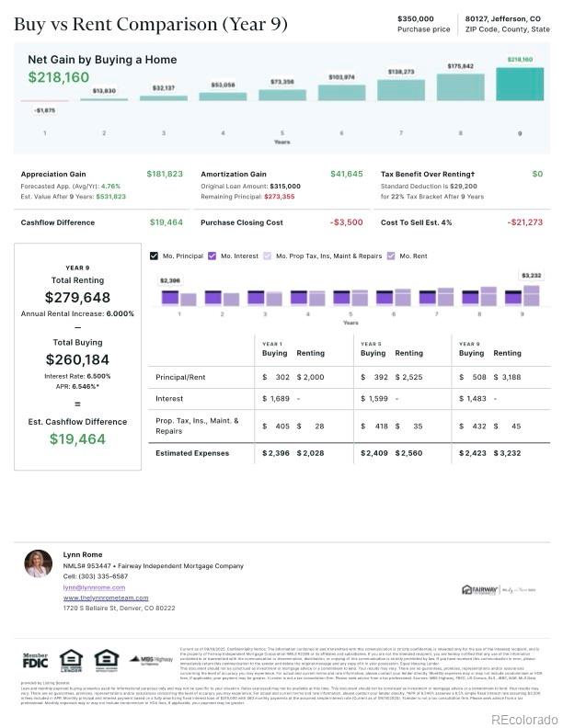
Task: Open Lynn Rome's profile photo
Action: tap(39, 563)
